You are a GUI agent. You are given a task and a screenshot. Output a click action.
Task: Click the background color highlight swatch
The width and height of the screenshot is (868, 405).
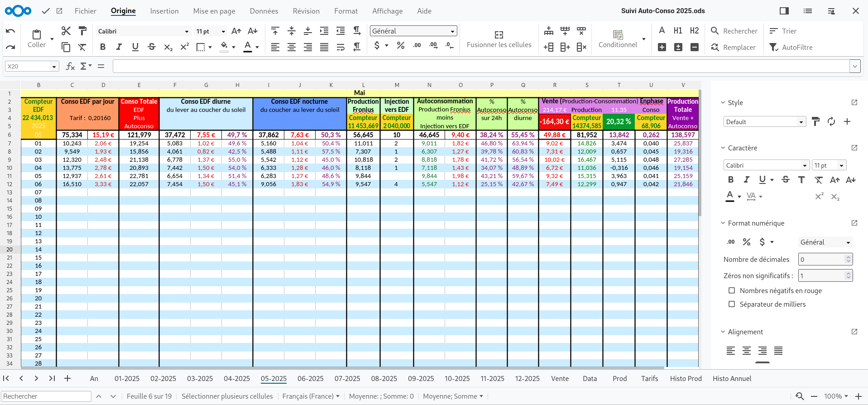[x=224, y=46]
